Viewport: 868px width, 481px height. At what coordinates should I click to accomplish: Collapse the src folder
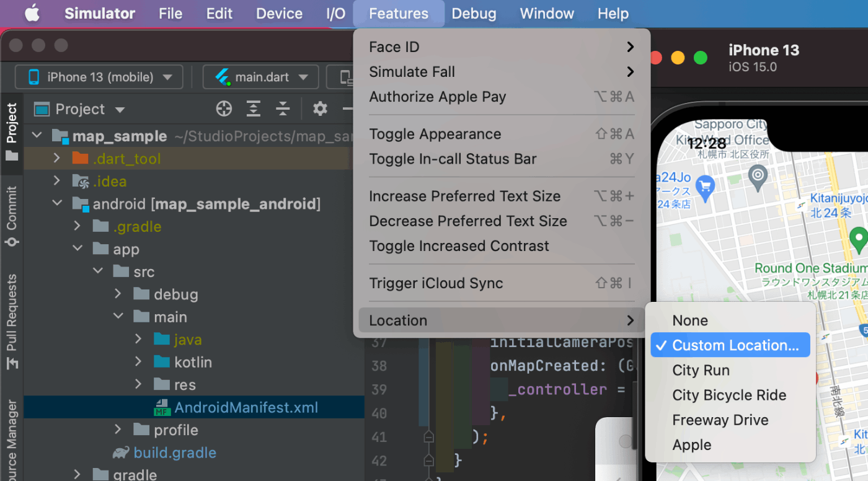[x=98, y=271]
